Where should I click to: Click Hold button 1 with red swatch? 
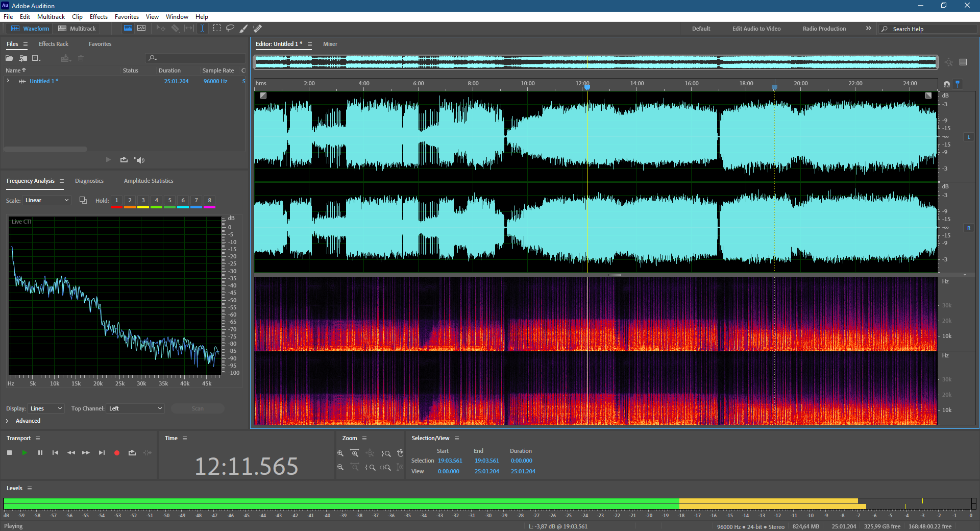click(x=116, y=201)
